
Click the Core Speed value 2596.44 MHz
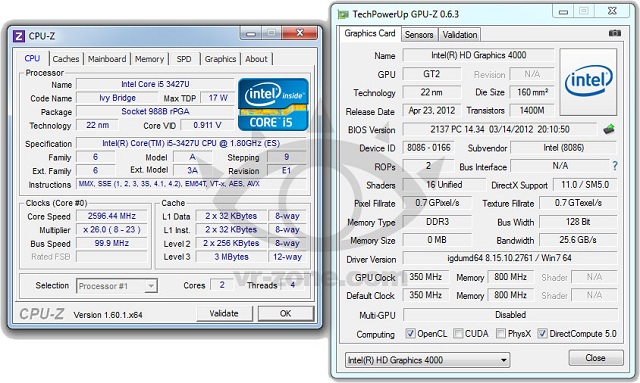[111, 216]
